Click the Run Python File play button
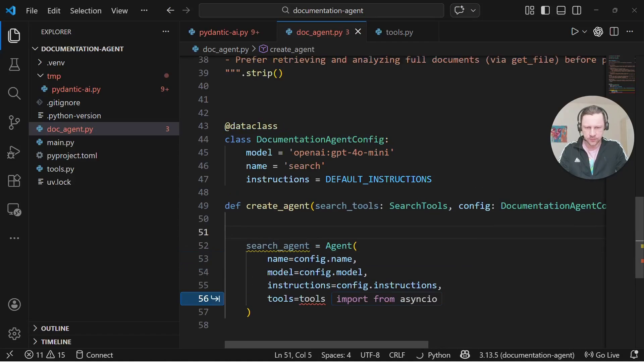 [575, 32]
